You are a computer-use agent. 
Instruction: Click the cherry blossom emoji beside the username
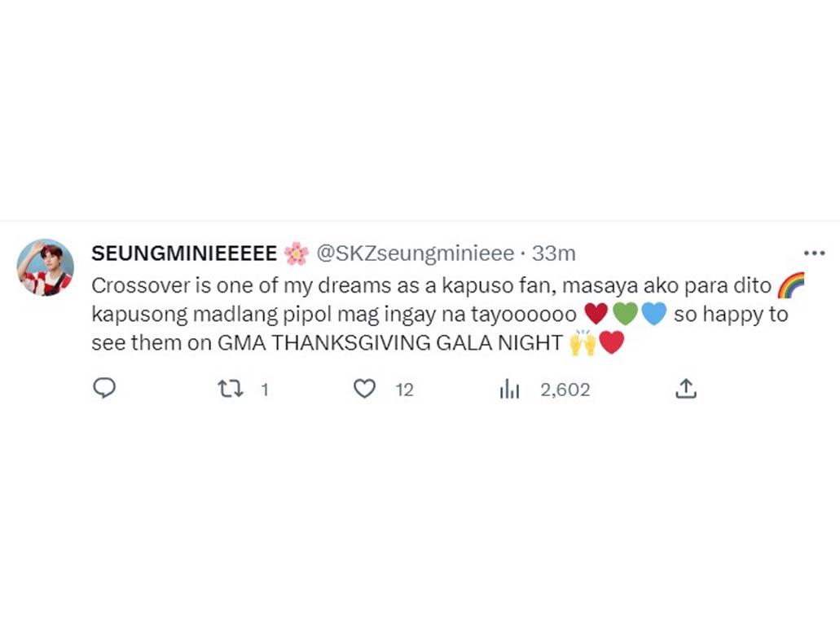coord(298,253)
